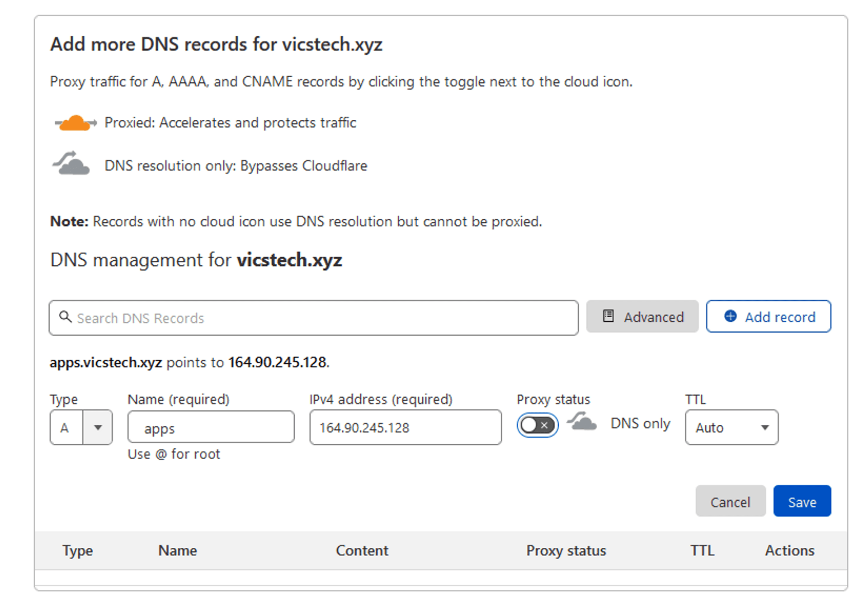Click the gray DNS-only cloud legend icon
Image resolution: width=868 pixels, height=592 pixels.
click(x=71, y=164)
